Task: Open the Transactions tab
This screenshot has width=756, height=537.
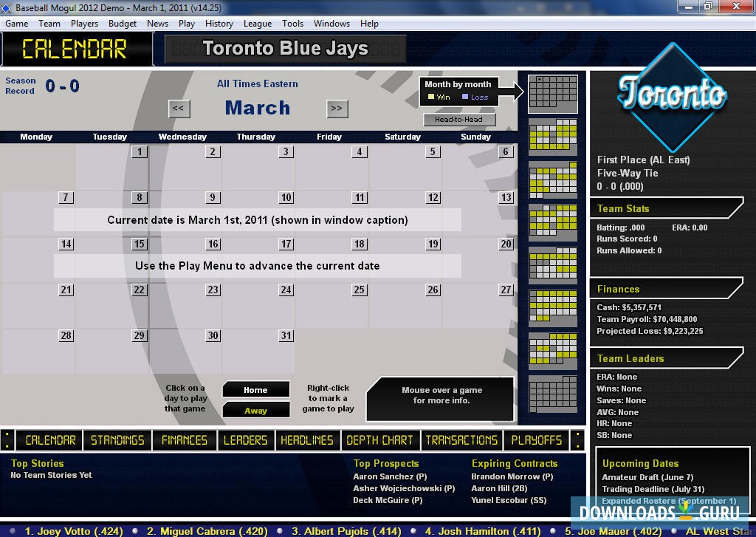Action: 461,439
